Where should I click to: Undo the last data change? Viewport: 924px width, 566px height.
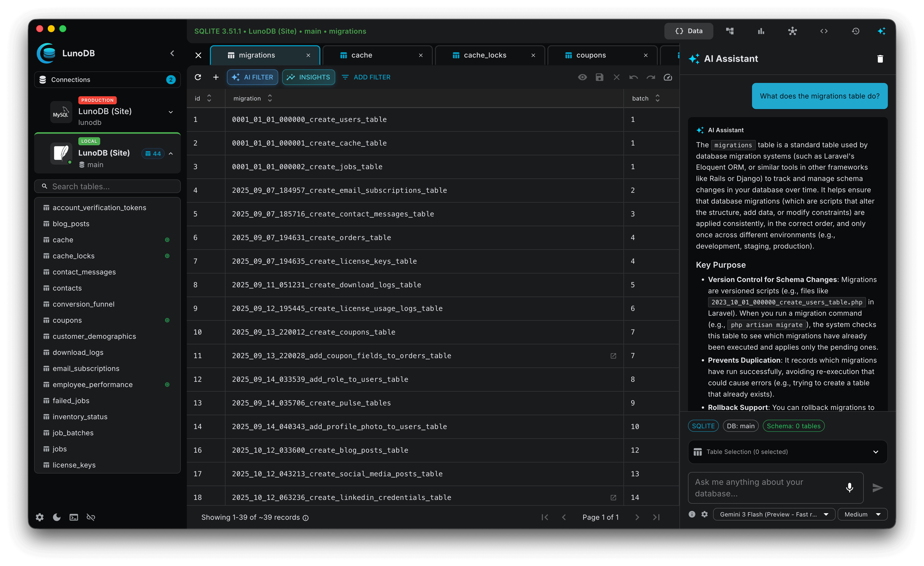pos(633,77)
